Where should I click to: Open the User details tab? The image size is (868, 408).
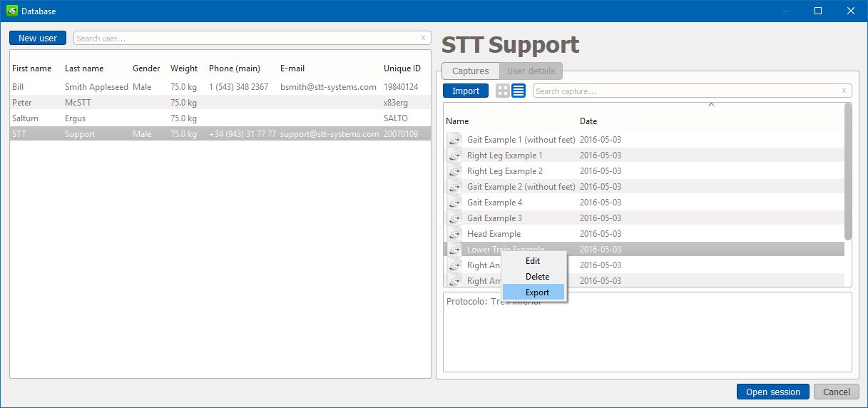531,71
